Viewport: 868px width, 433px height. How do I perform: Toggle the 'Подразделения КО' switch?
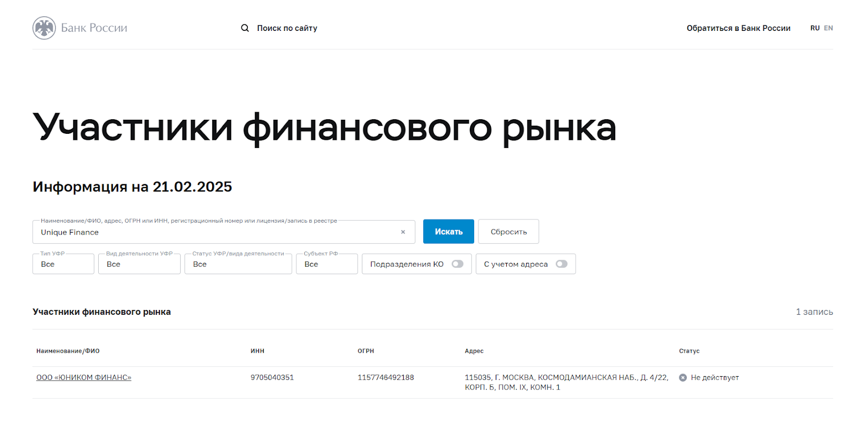tap(458, 264)
